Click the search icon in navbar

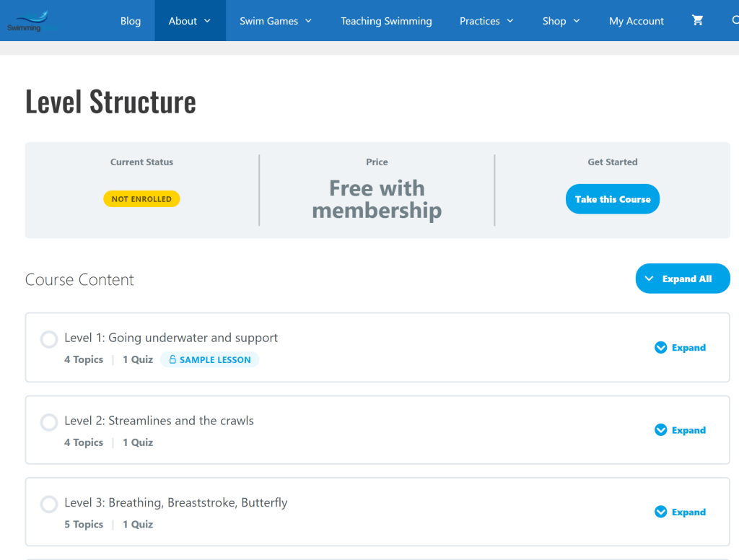tap(735, 20)
